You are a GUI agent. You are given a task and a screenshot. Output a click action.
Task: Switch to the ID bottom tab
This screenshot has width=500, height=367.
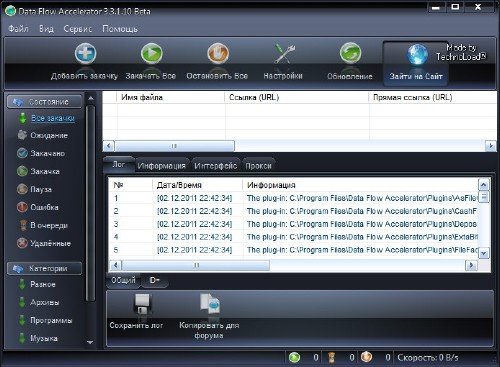(154, 280)
